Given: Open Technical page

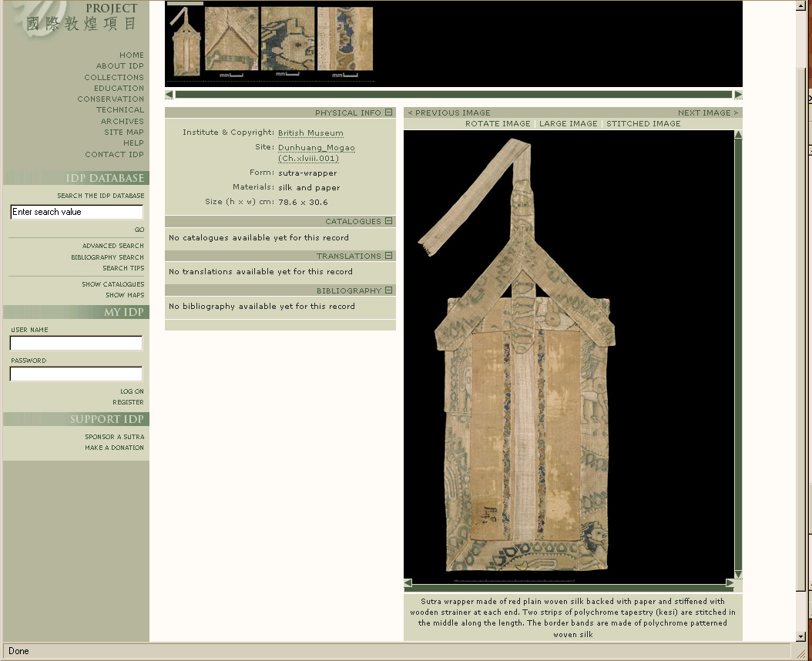Looking at the screenshot, I should click(120, 110).
